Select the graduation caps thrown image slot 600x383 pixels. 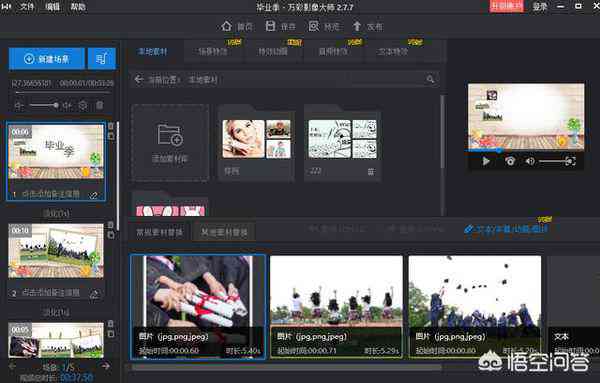pyautogui.click(x=475, y=307)
